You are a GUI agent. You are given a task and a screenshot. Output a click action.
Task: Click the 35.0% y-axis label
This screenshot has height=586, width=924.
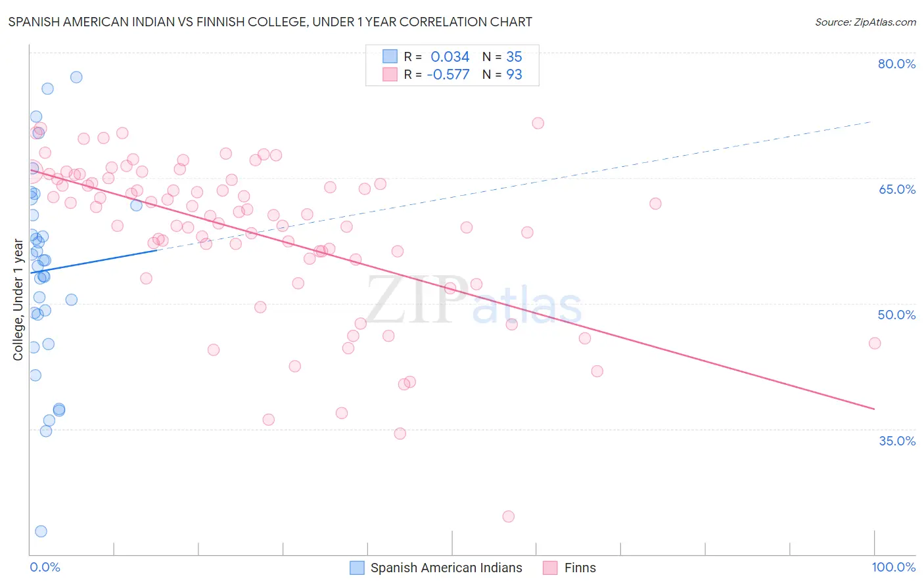tap(896, 441)
